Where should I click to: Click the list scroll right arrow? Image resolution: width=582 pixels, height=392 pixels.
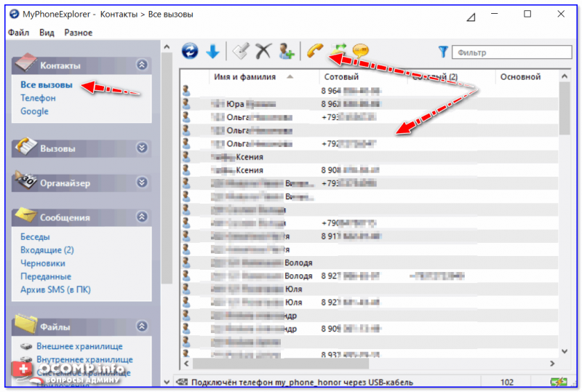point(552,364)
